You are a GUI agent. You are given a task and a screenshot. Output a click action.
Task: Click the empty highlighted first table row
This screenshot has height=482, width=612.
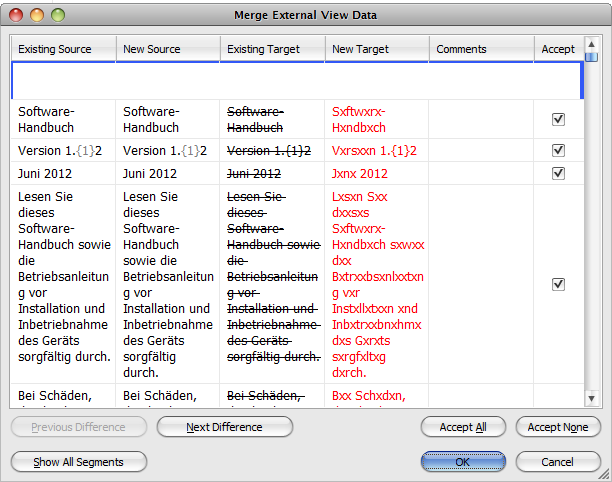[297, 80]
